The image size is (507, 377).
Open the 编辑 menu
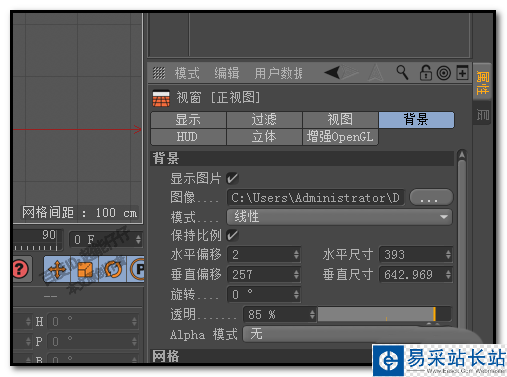[x=227, y=73]
